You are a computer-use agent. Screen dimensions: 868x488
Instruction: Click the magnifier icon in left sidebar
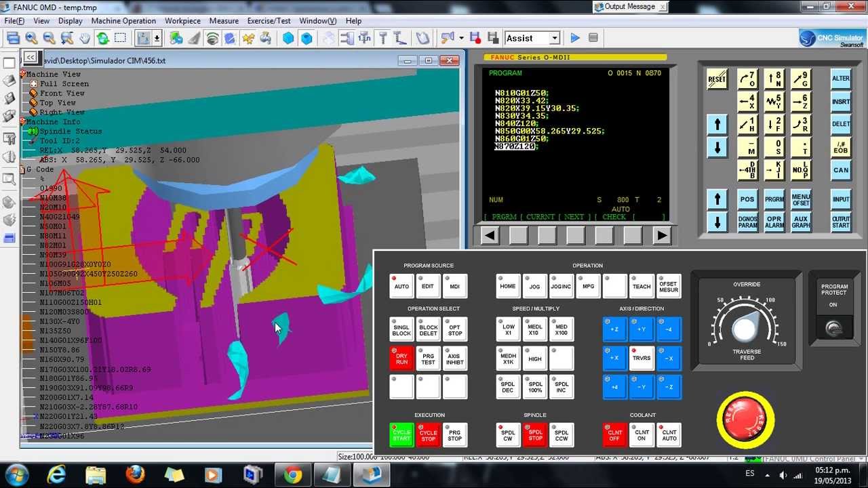(9, 180)
